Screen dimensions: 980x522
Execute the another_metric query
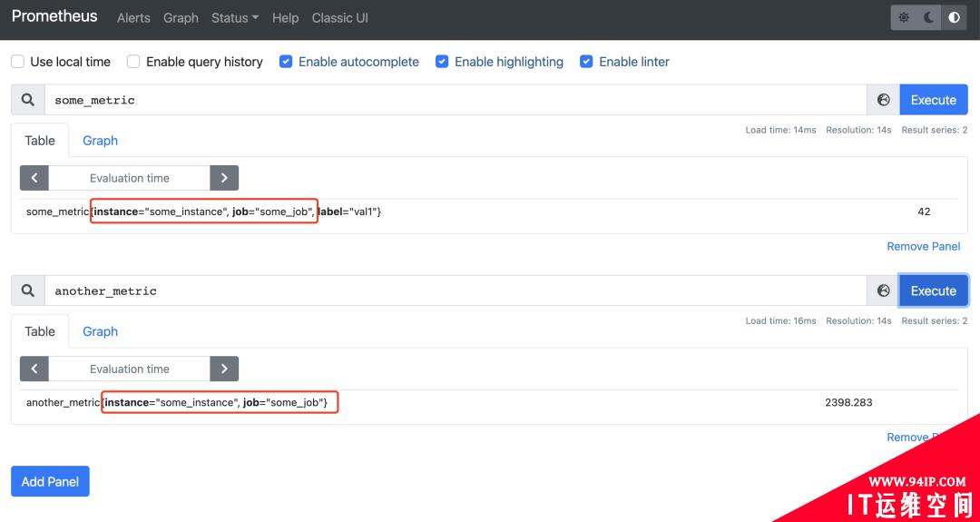pos(934,291)
